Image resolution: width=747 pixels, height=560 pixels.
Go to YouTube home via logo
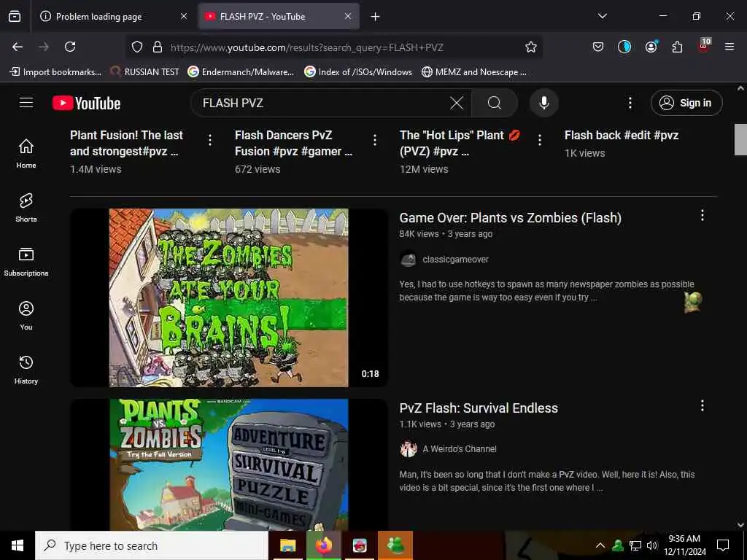pos(86,103)
